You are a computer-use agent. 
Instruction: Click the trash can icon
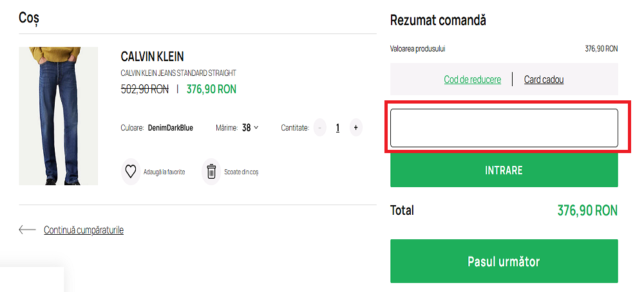(x=211, y=172)
